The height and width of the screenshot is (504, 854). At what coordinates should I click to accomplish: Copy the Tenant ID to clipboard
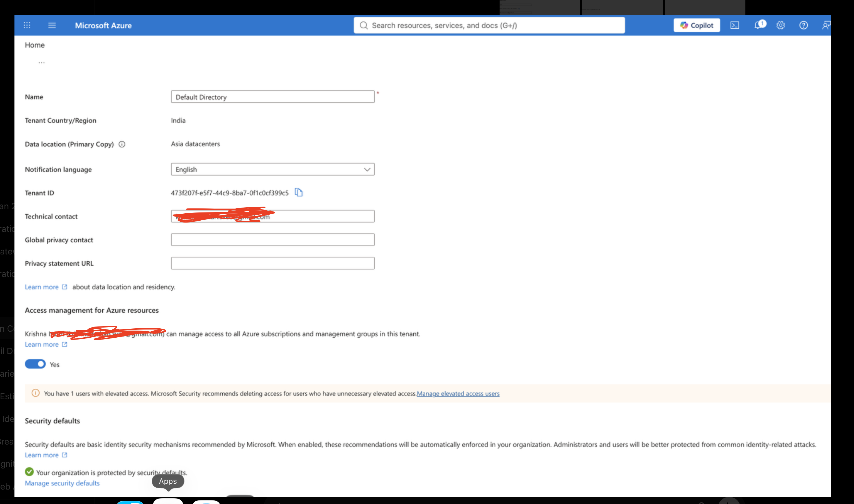(298, 193)
